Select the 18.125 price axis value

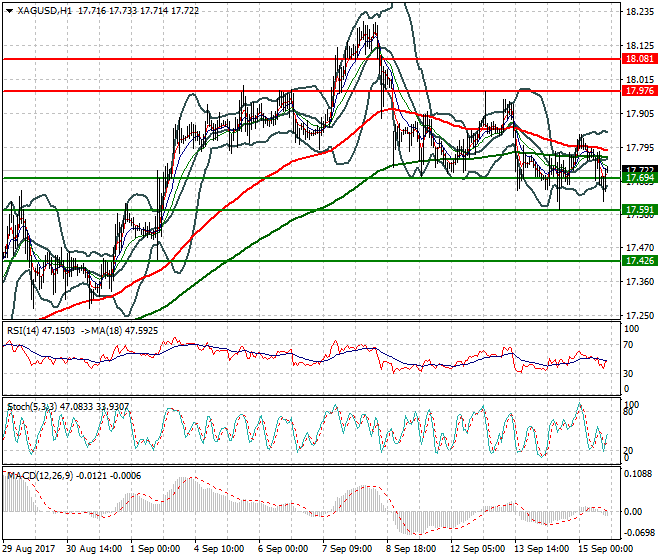coord(640,45)
